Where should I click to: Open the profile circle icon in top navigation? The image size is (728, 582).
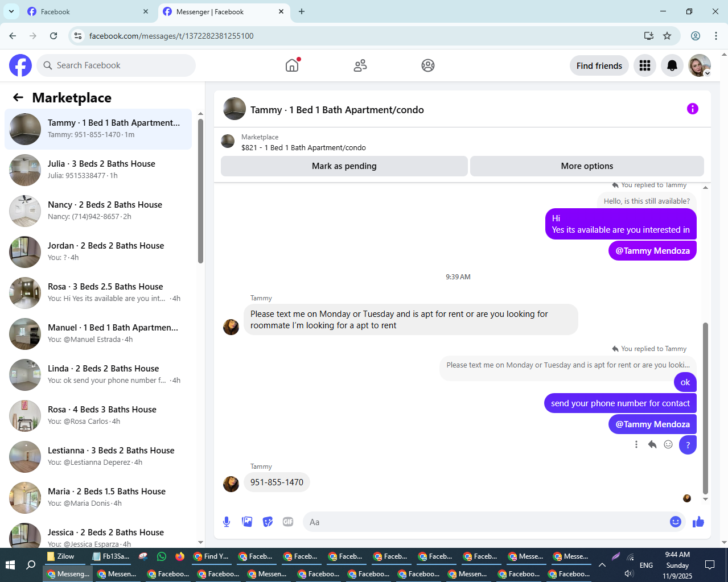[428, 65]
